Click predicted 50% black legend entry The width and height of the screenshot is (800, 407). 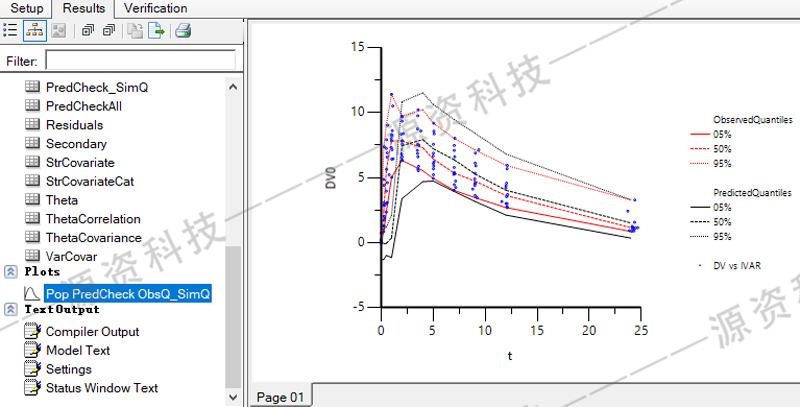click(711, 222)
